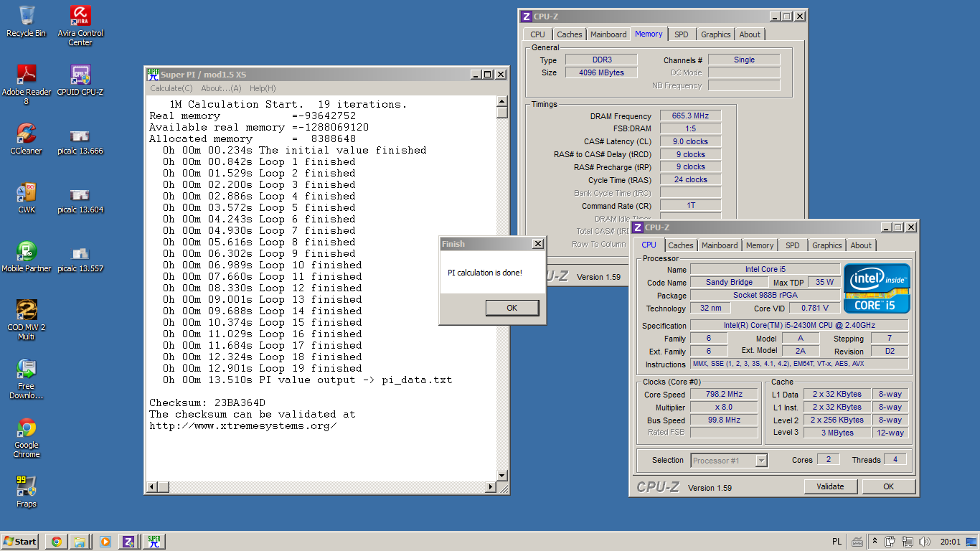Switch to Mainboard tab in back CPU-Z window
Image resolution: width=980 pixels, height=551 pixels.
pyautogui.click(x=608, y=34)
